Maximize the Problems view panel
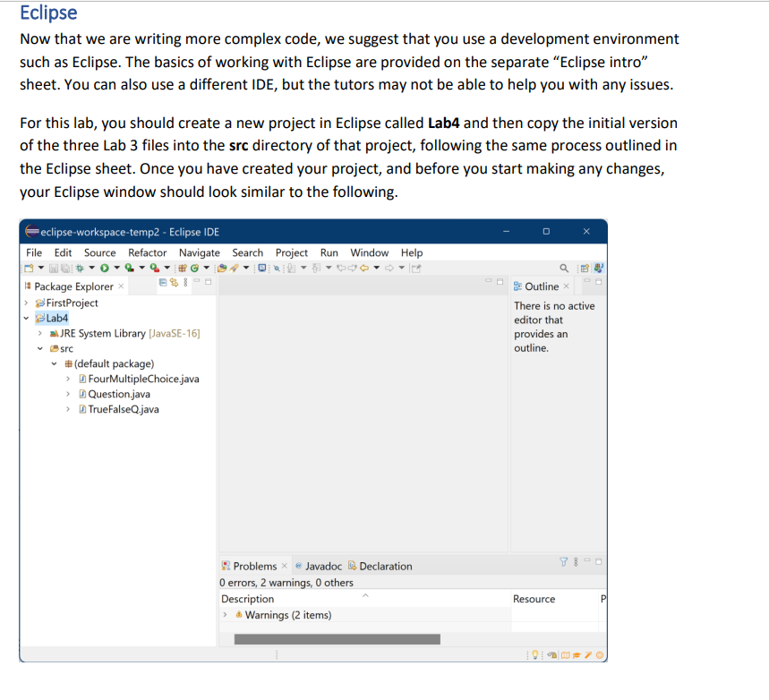769x700 pixels. (598, 561)
